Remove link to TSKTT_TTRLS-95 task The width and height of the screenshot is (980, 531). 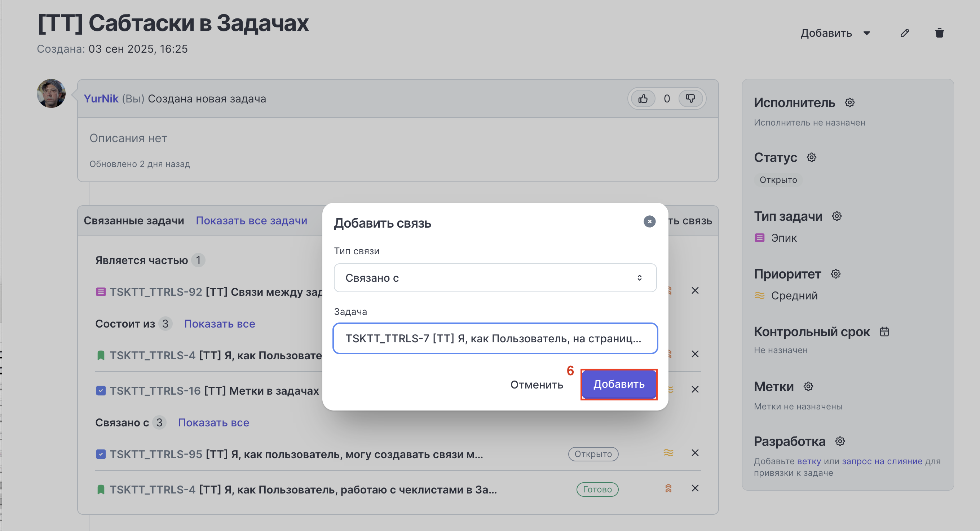point(695,453)
